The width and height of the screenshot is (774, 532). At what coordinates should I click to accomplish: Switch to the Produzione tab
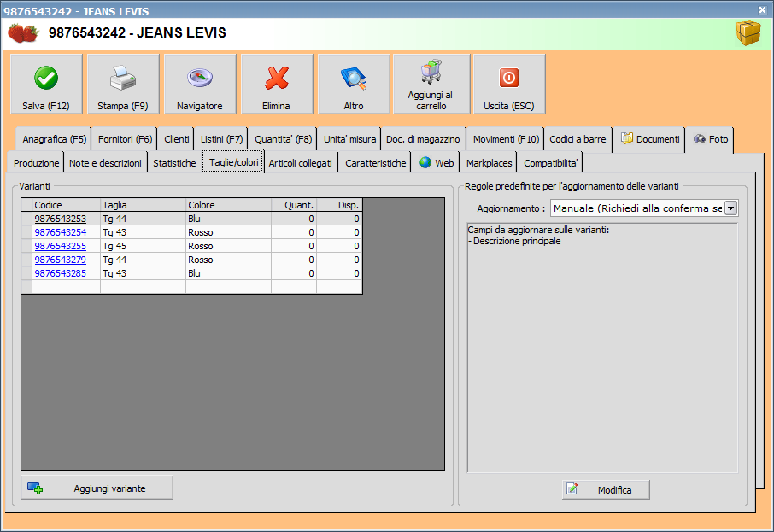[36, 163]
